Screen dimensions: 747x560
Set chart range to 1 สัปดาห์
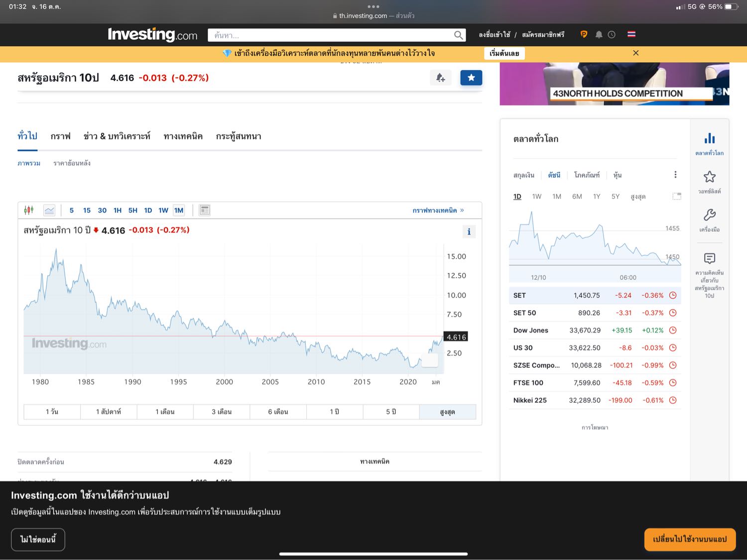click(109, 412)
